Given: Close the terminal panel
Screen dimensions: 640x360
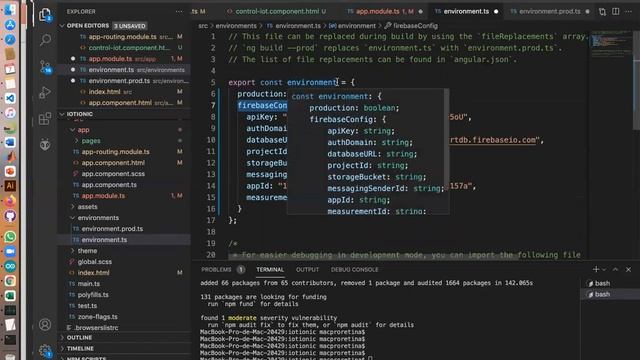Looking at the screenshot, I should coord(629,269).
